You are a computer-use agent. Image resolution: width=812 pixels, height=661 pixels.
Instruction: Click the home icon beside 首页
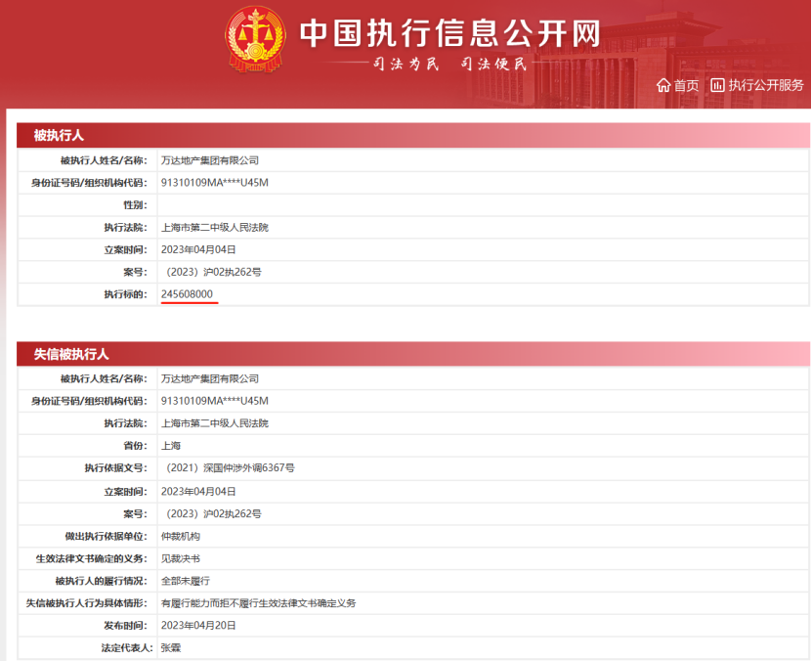point(663,85)
